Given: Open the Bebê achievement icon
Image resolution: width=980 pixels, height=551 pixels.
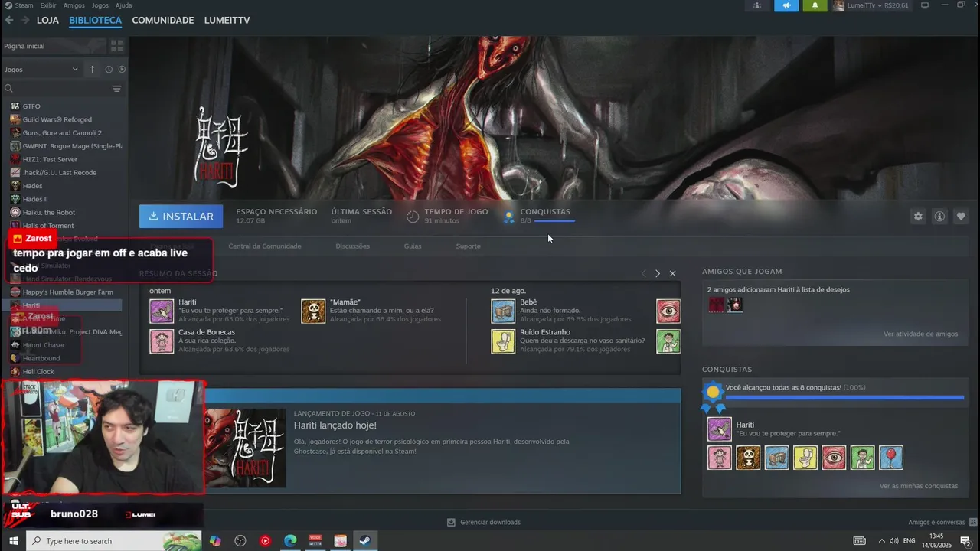Looking at the screenshot, I should [503, 311].
